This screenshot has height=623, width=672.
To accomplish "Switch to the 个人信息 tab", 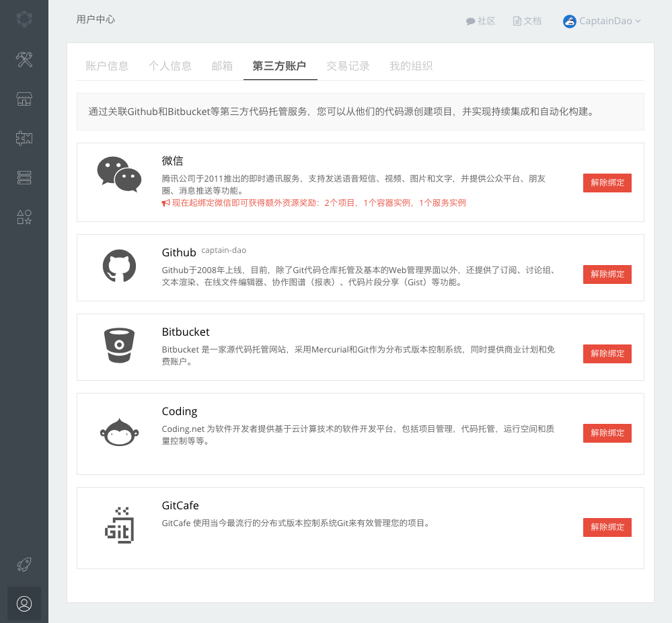I will [x=170, y=66].
